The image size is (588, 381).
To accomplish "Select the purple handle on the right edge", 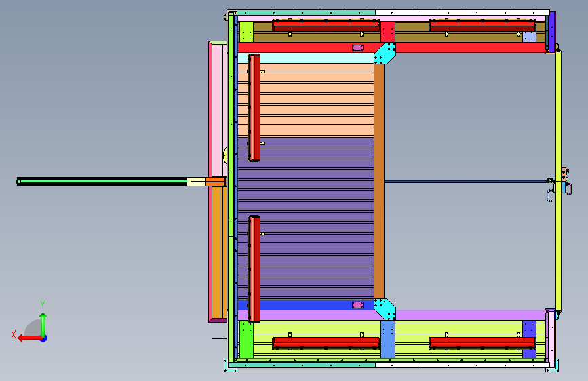I will [569, 188].
